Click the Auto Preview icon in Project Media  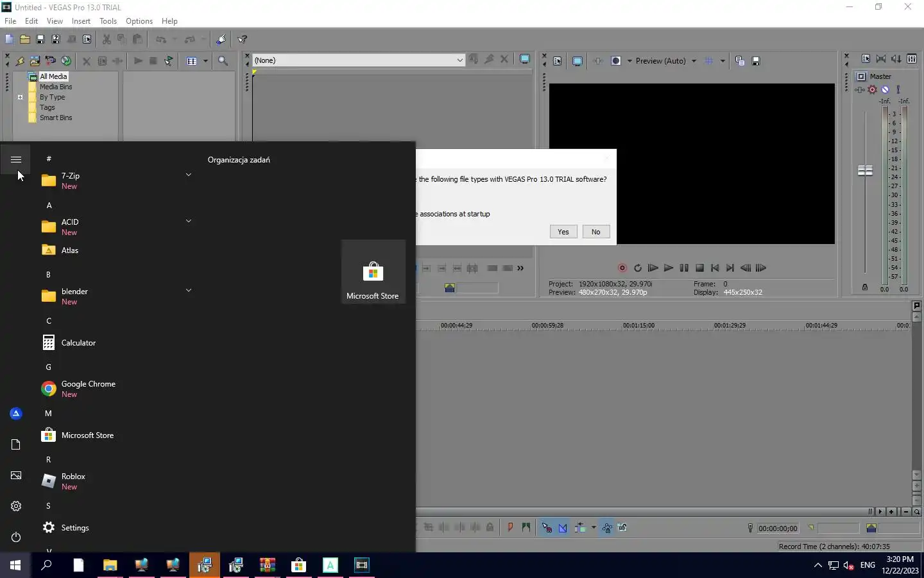click(169, 61)
